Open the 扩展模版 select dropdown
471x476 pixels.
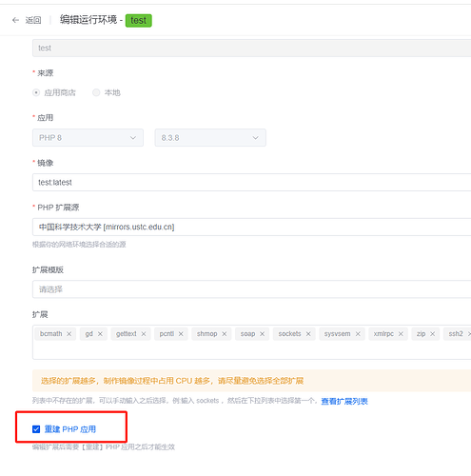tap(251, 289)
